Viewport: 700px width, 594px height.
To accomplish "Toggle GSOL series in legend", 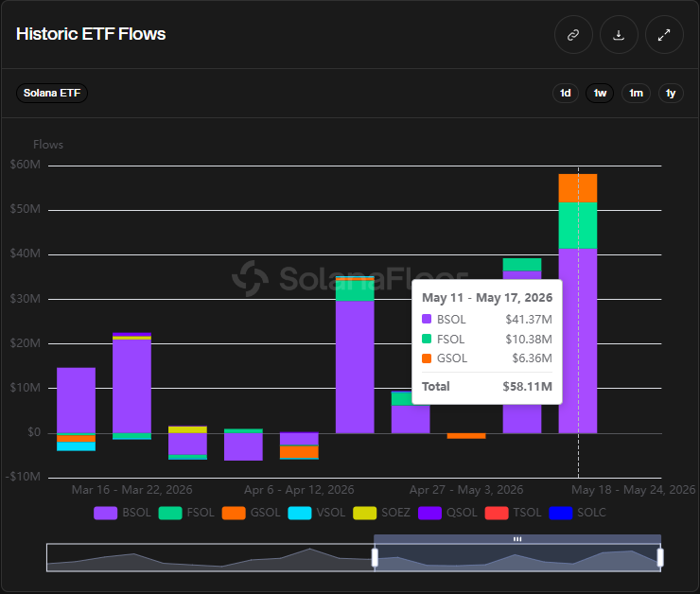I will [251, 513].
